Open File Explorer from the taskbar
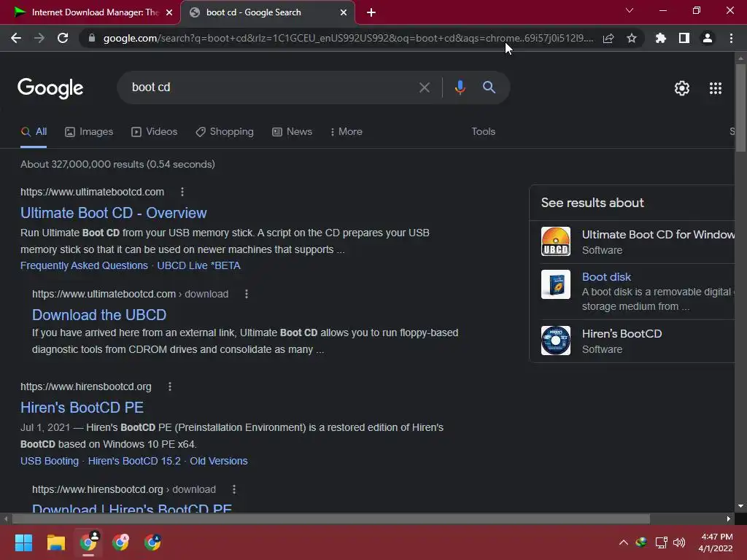 click(x=55, y=542)
